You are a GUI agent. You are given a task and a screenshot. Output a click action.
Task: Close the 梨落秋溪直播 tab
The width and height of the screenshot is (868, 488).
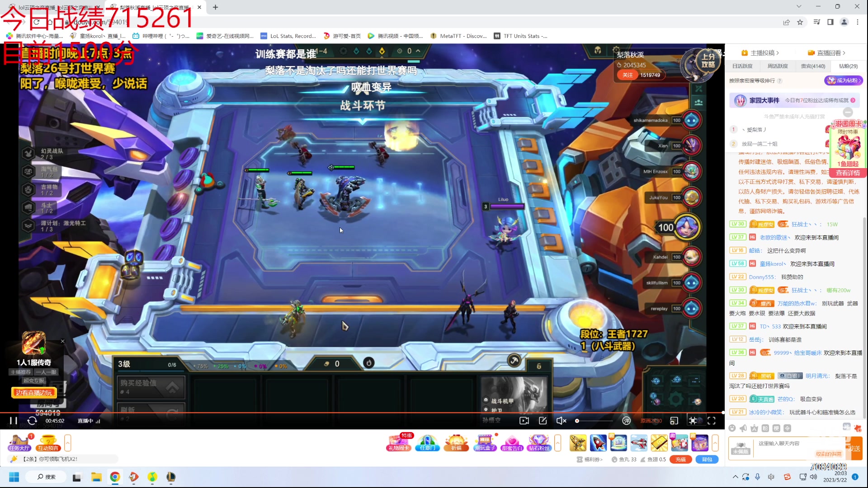click(199, 7)
